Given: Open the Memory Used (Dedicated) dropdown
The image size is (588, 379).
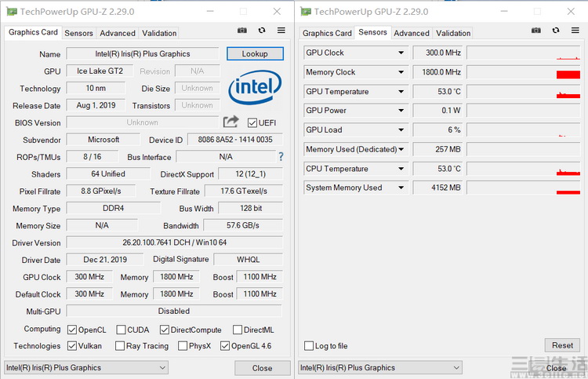Looking at the screenshot, I should pos(401,149).
